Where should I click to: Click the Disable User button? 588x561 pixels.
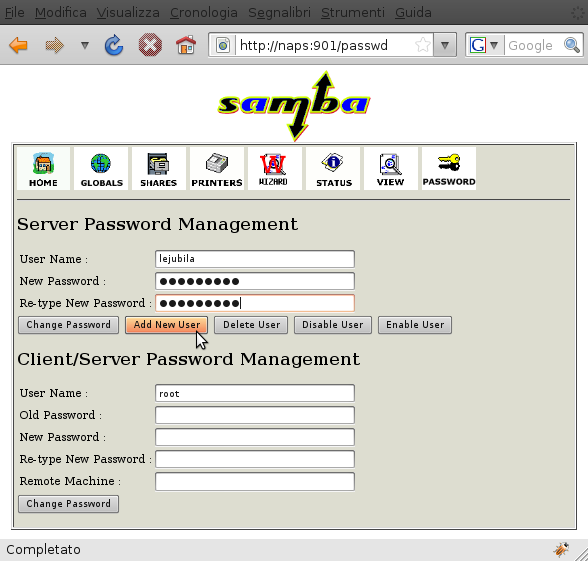tap(333, 325)
